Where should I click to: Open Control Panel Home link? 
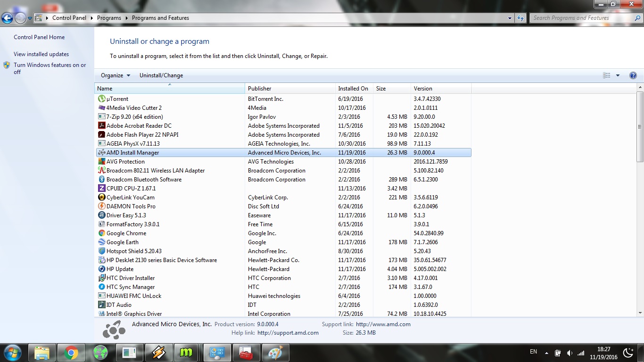point(39,37)
